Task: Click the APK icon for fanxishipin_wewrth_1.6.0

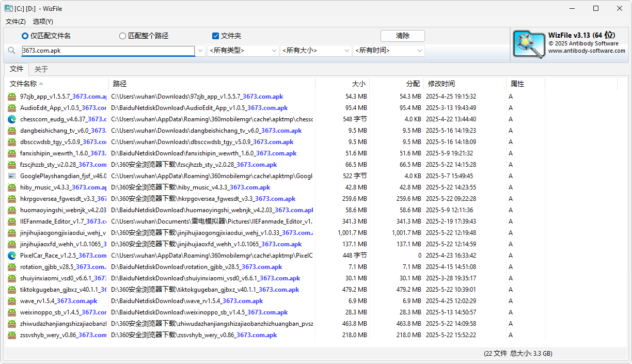Action: [x=12, y=153]
